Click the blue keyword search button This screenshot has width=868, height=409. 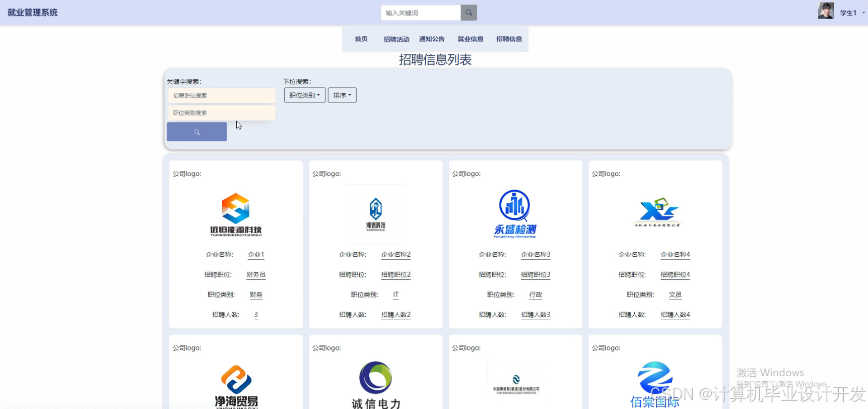pyautogui.click(x=196, y=132)
